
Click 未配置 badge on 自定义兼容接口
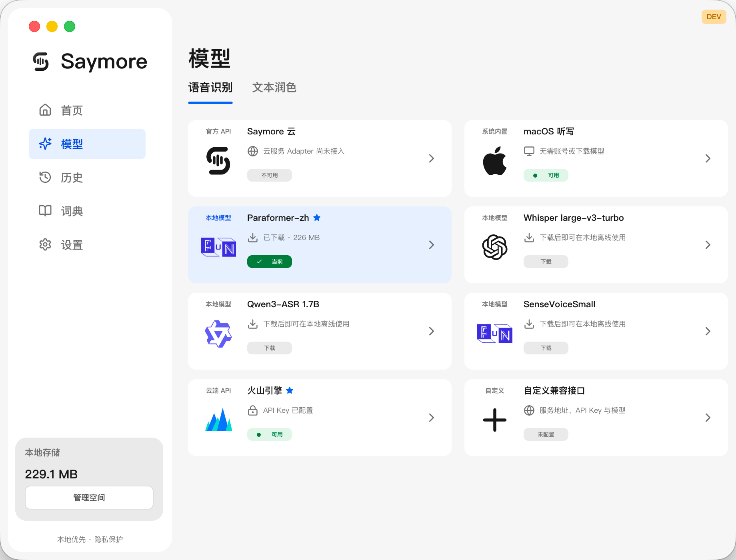pyautogui.click(x=546, y=434)
